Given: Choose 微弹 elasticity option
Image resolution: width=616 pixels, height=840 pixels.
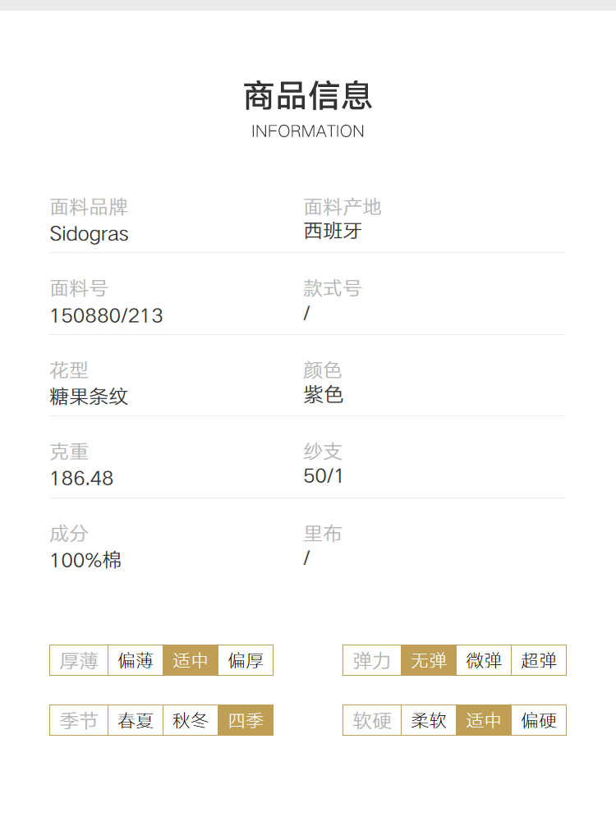Looking at the screenshot, I should (x=484, y=660).
